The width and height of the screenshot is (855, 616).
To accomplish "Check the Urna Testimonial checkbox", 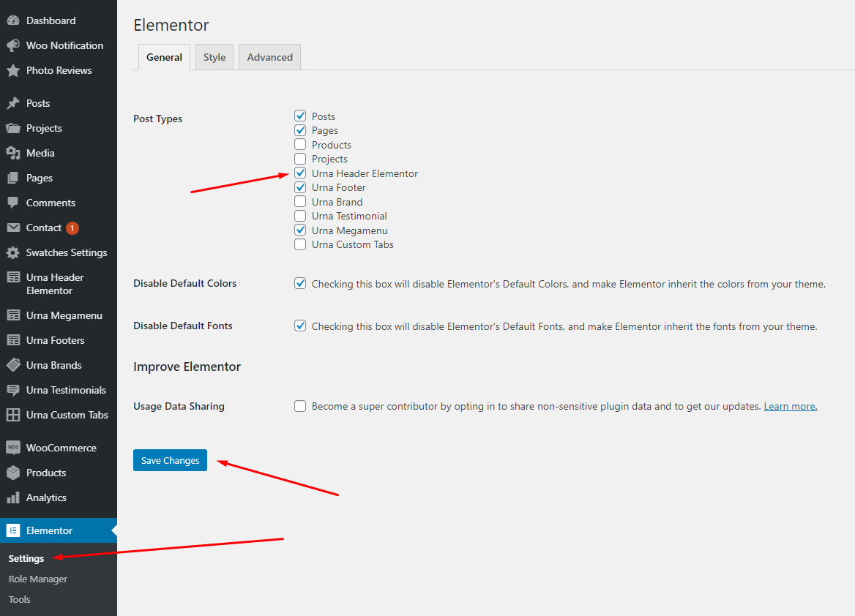I will [x=300, y=216].
